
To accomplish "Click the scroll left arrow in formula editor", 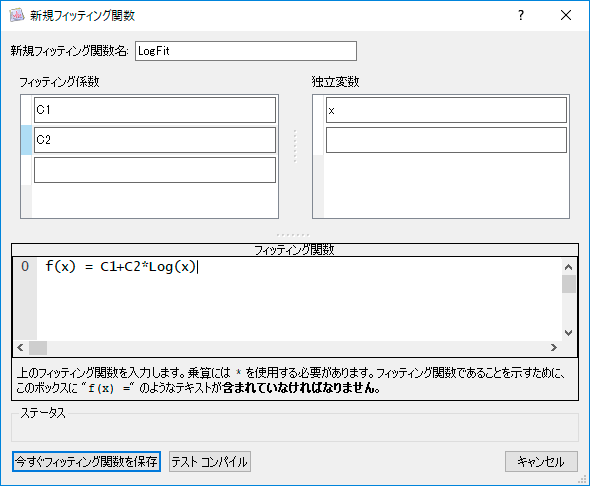I will tap(21, 348).
